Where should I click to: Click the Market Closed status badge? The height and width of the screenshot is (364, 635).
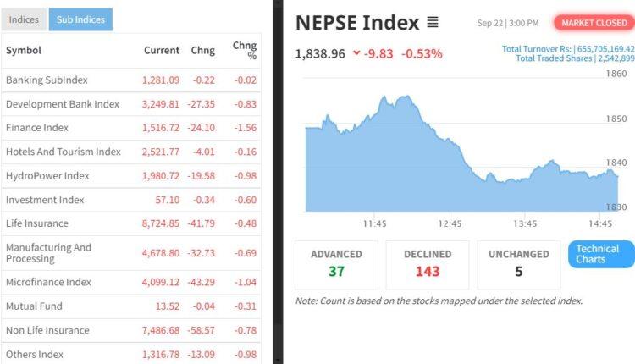pos(594,23)
